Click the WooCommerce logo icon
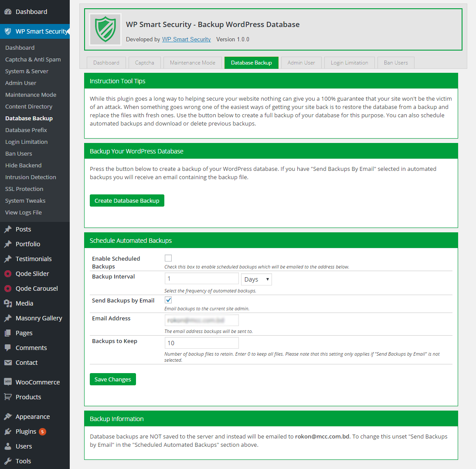This screenshot has height=469, width=476. pos(8,382)
